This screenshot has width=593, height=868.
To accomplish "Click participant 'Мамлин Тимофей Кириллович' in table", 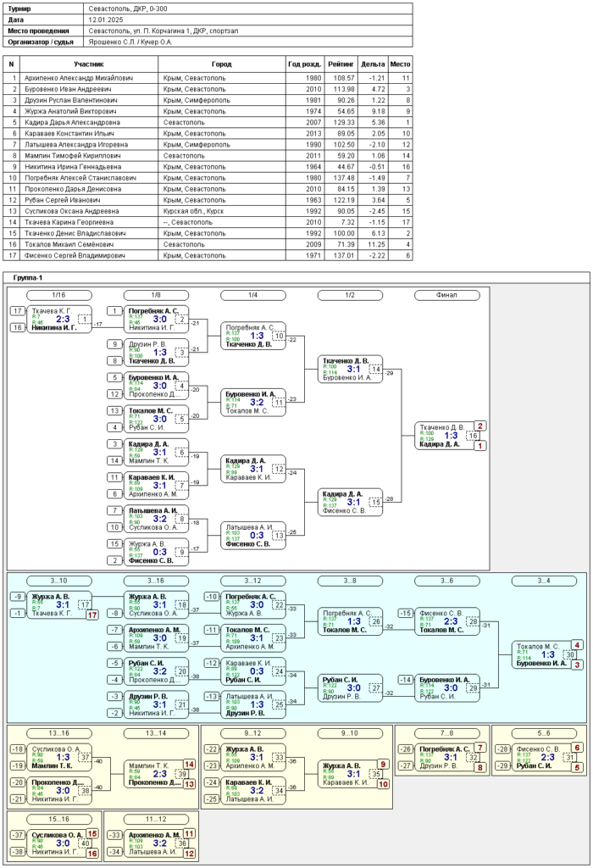I will pyautogui.click(x=72, y=156).
